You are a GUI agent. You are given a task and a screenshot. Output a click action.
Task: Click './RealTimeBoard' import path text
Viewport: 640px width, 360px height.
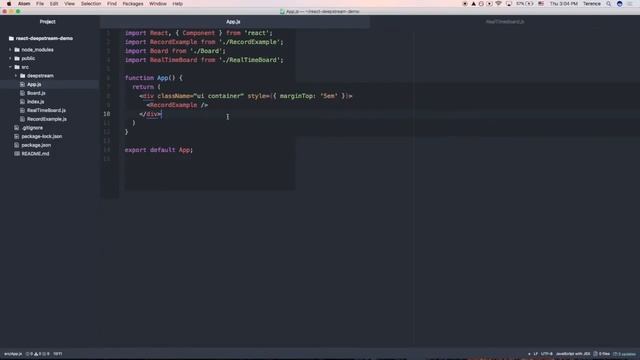coord(251,60)
